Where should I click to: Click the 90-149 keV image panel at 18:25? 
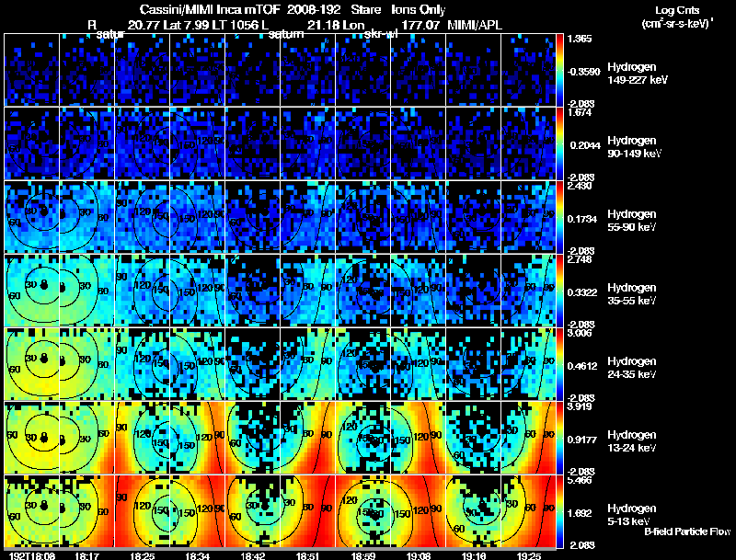[143, 143]
